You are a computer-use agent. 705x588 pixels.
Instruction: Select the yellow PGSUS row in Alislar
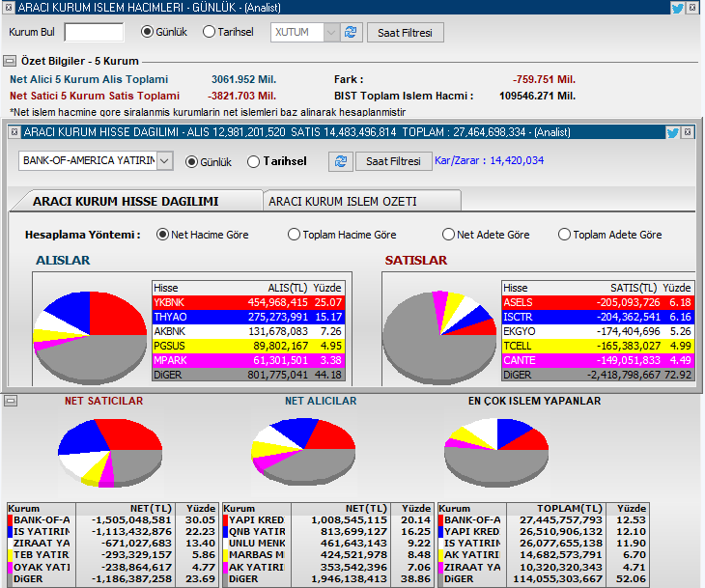[248, 346]
